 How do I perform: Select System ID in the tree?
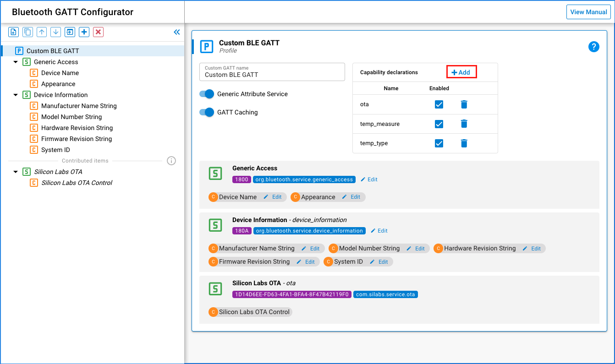[x=55, y=150]
